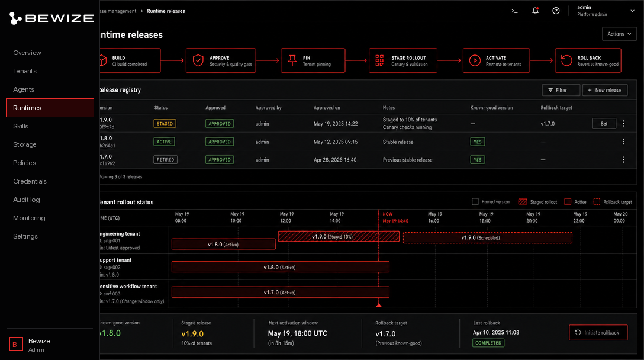Image resolution: width=644 pixels, height=360 pixels.
Task: Open Settings in the sidebar
Action: pyautogui.click(x=25, y=236)
